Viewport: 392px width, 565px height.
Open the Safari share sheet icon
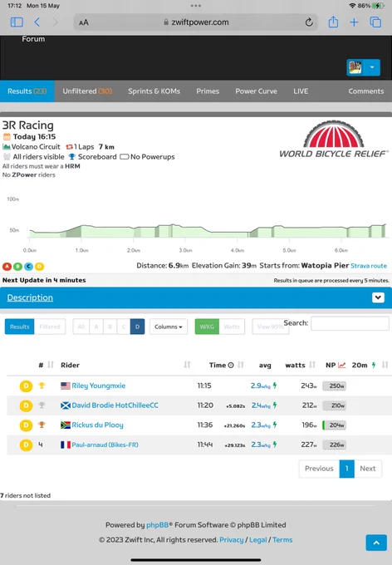click(333, 22)
